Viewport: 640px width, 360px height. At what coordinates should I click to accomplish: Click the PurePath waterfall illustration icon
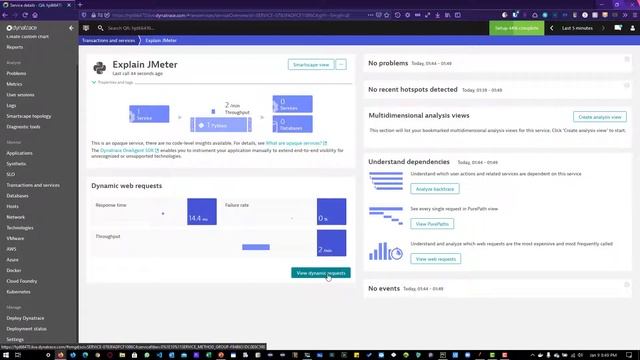click(x=386, y=216)
